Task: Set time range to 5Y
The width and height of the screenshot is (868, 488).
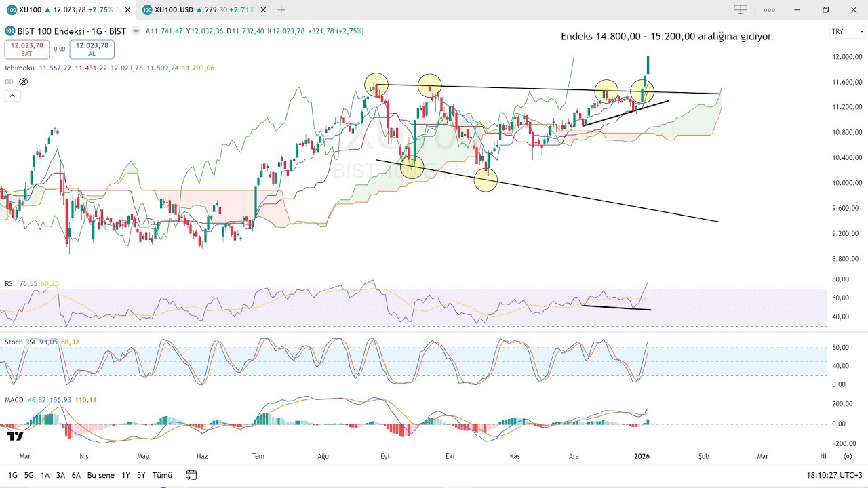Action: click(141, 475)
